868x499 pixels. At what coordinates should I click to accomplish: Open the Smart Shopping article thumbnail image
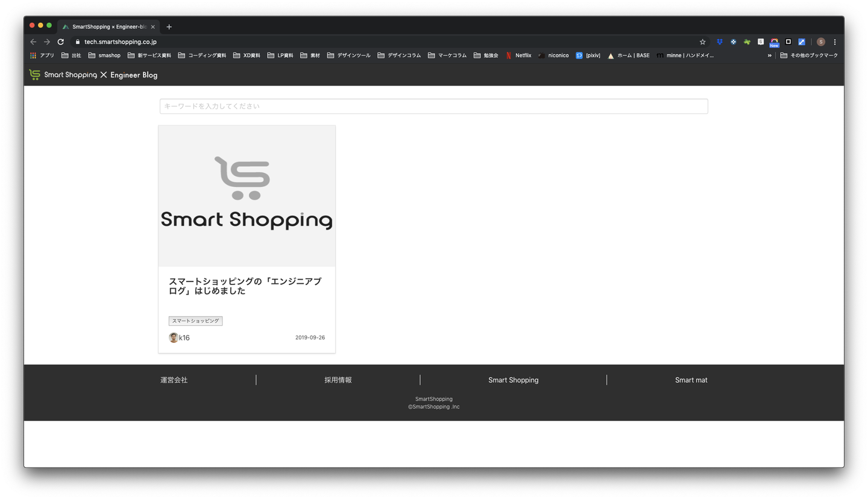(247, 196)
